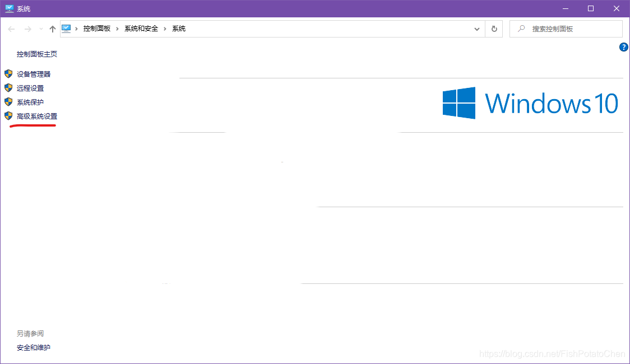Click the shield icon beside 设备管理器
This screenshot has width=630, height=364.
tap(8, 74)
